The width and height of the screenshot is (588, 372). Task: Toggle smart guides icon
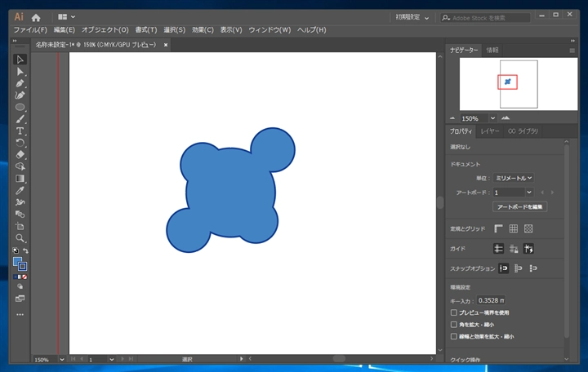click(x=528, y=249)
